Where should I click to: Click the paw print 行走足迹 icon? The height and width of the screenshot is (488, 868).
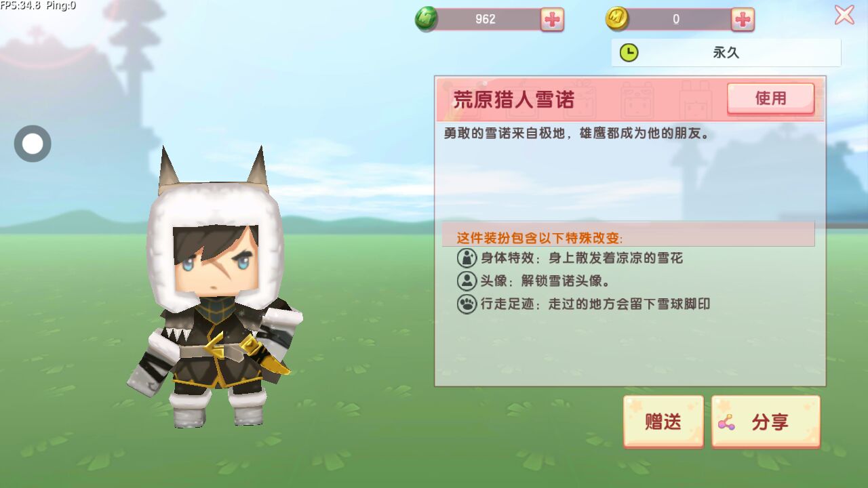[x=467, y=304]
